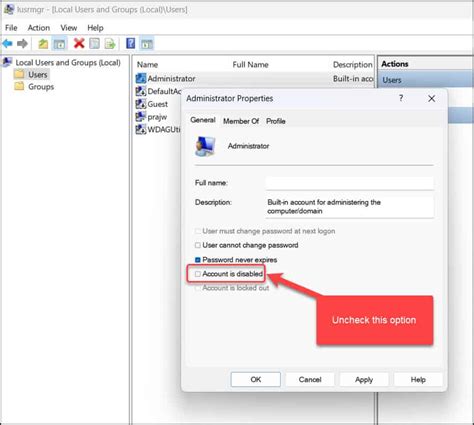Click the prajw user icon
Viewport: 474px width, 425px height.
(141, 117)
